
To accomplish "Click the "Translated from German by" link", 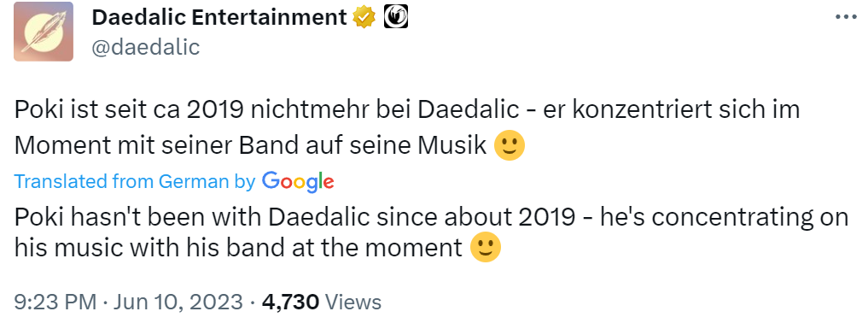I will [135, 181].
